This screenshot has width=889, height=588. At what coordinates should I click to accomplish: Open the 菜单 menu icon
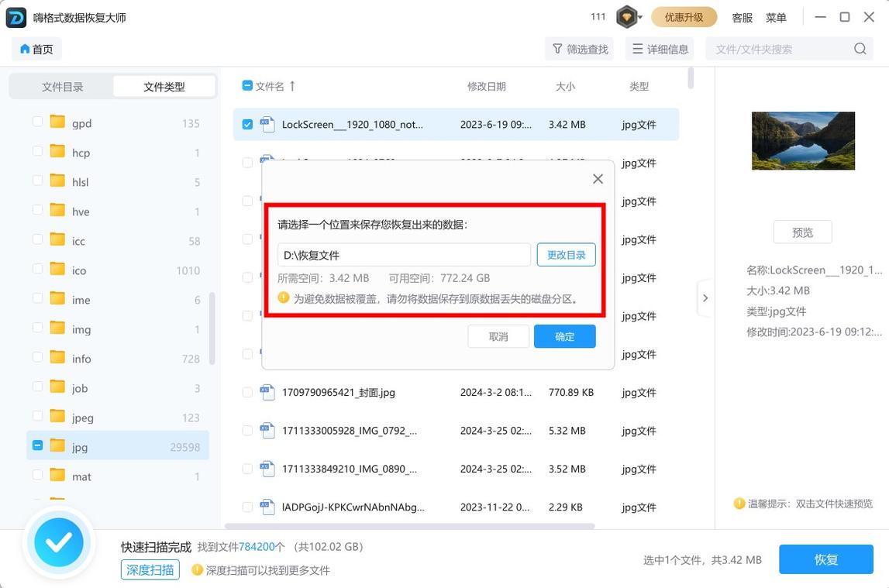click(775, 16)
